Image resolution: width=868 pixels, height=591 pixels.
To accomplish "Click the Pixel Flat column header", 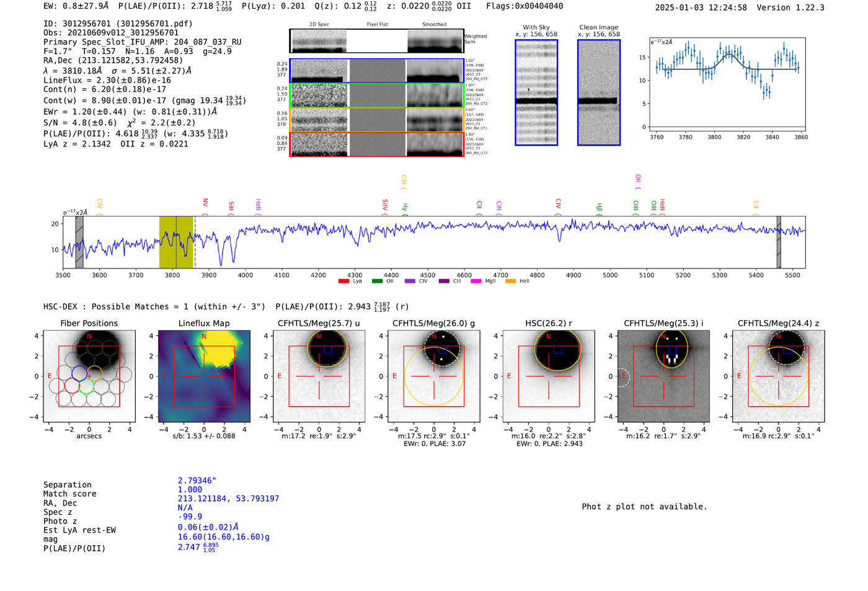I will tap(377, 24).
